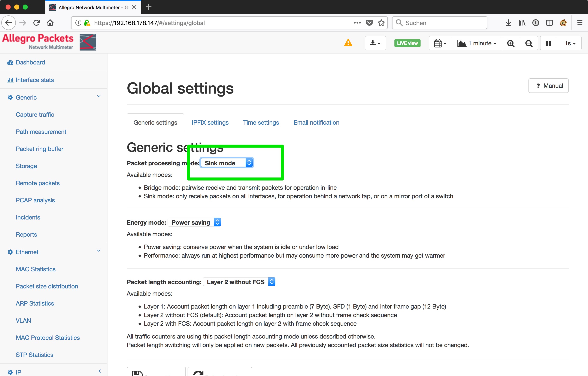The height and width of the screenshot is (376, 588).
Task: Zoom out on the graph timeline
Action: [529, 43]
